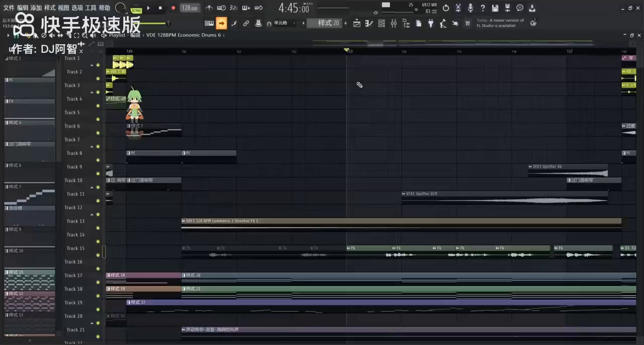Open the Piano roll icon
The width and height of the screenshot is (644, 345).
click(369, 23)
